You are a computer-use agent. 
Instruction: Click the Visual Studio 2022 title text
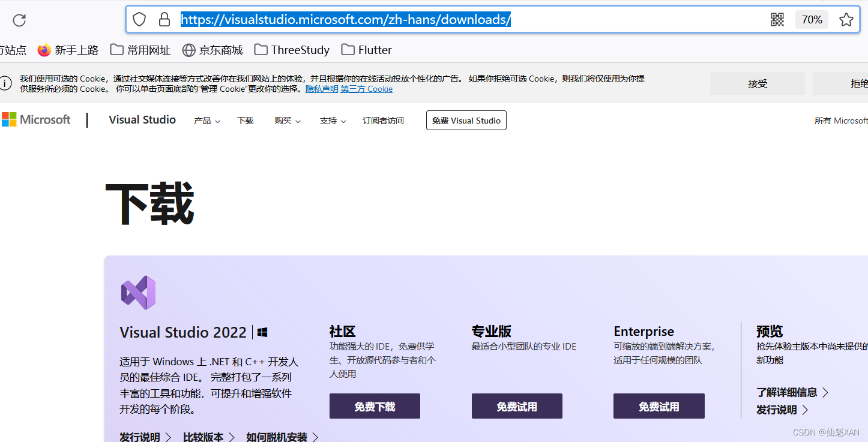[x=183, y=332]
